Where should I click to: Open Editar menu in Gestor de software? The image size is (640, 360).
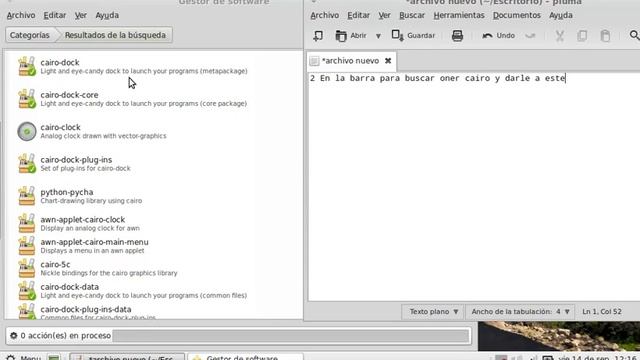pyautogui.click(x=55, y=15)
